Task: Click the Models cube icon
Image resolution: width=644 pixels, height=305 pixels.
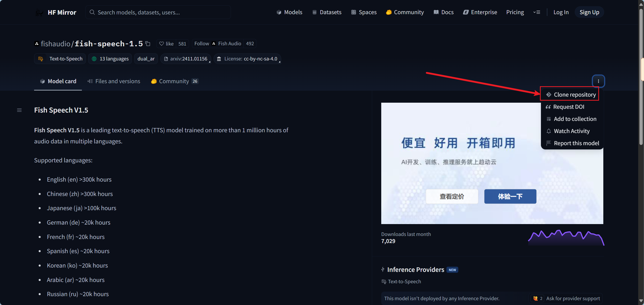Action: pyautogui.click(x=279, y=12)
